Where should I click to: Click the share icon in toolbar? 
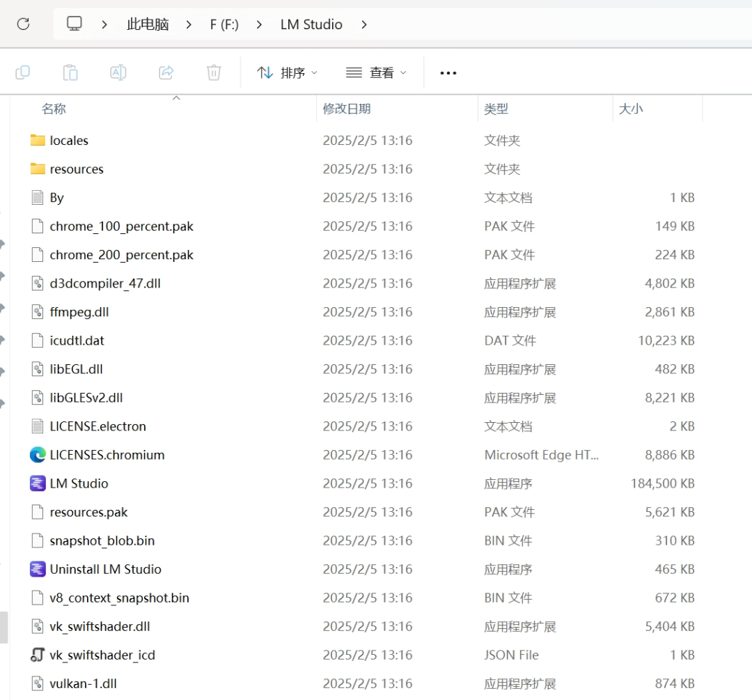coord(166,72)
